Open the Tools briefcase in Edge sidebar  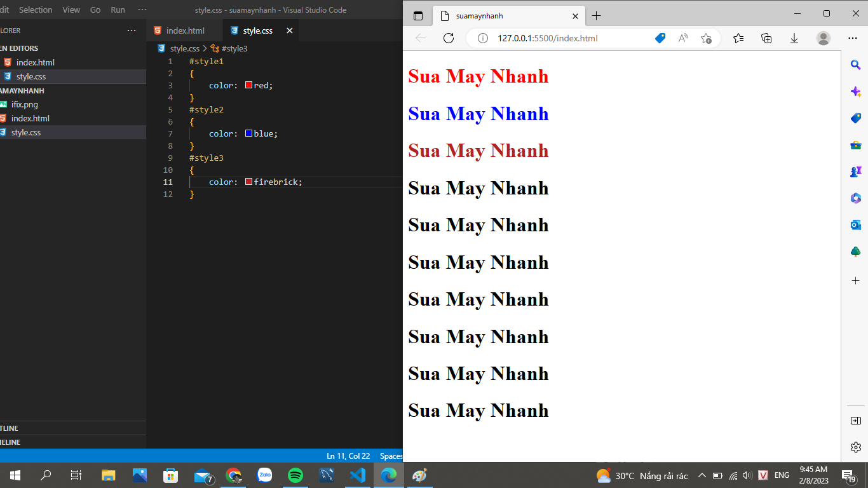click(855, 145)
